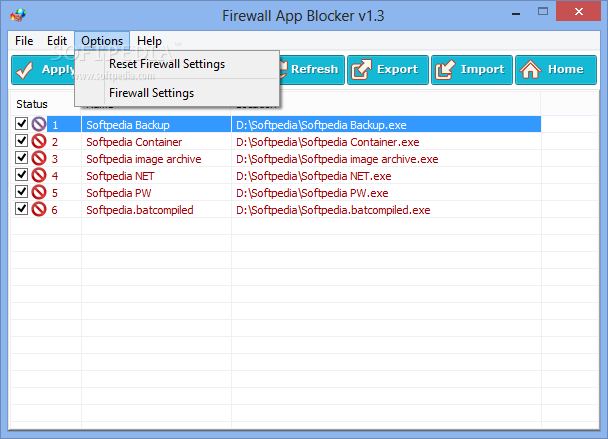The width and height of the screenshot is (608, 439).
Task: Select the Softpedia.batcompiled name cell
Action: [x=156, y=210]
